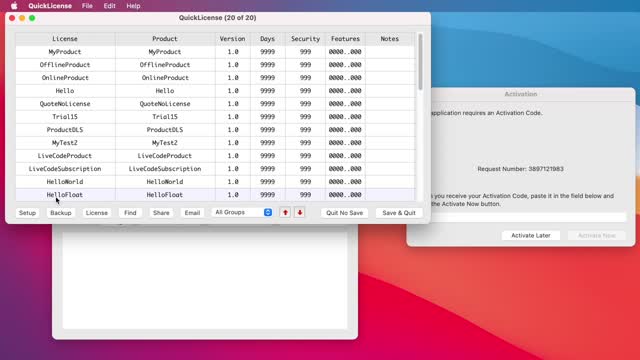The image size is (640, 360).
Task: Select the ProductDLS license cell
Action: click(x=65, y=130)
